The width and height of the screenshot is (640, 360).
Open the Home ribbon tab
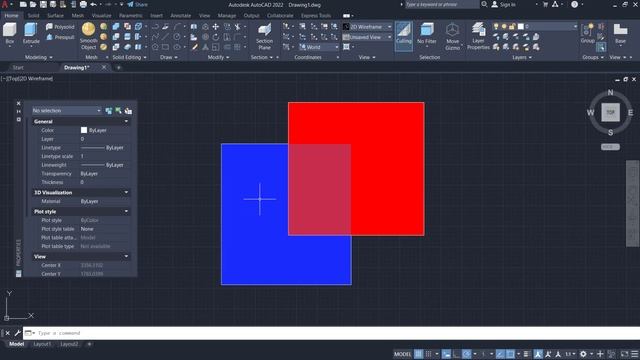(x=11, y=16)
